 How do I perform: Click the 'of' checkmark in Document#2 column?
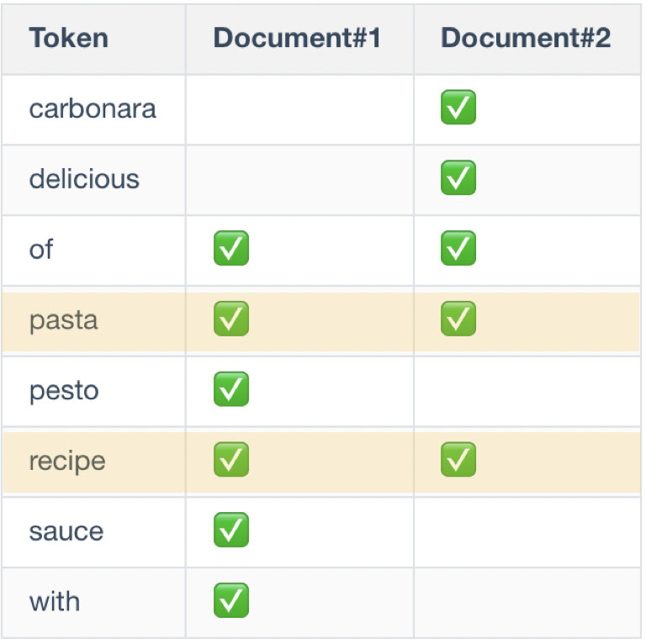458,249
